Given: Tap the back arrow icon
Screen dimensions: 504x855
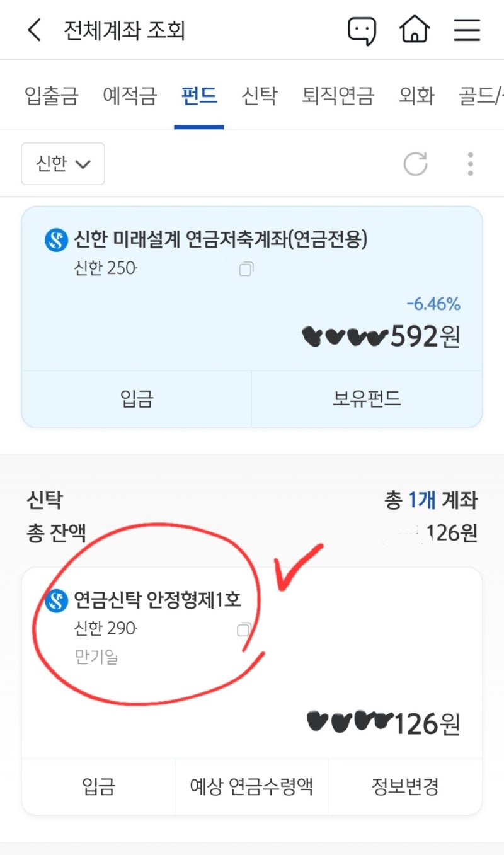Looking at the screenshot, I should [x=35, y=30].
